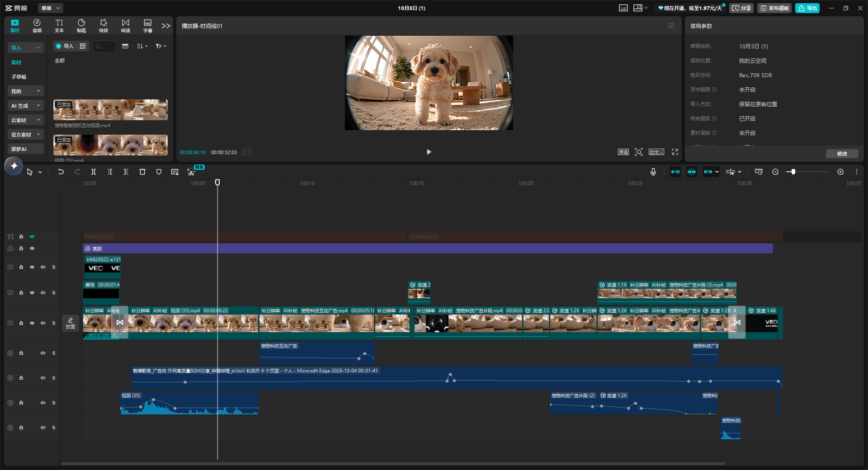868x470 pixels.
Task: Click the 修改 button in draft parameters
Action: click(842, 154)
